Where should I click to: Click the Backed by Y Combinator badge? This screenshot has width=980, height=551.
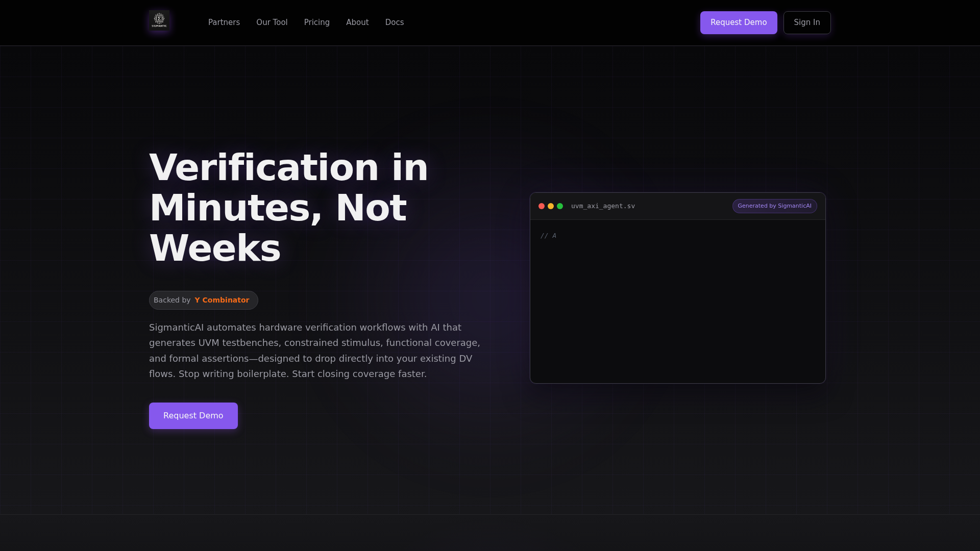(171, 300)
